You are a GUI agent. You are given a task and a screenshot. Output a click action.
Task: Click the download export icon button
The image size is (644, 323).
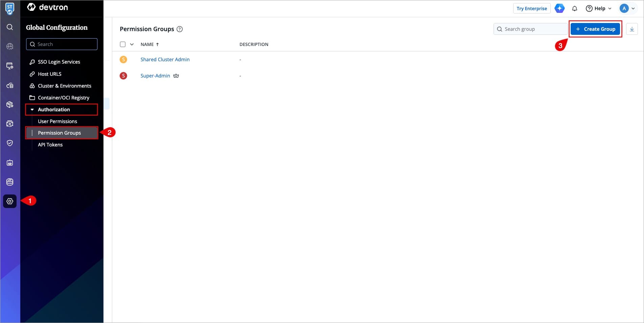click(x=631, y=29)
